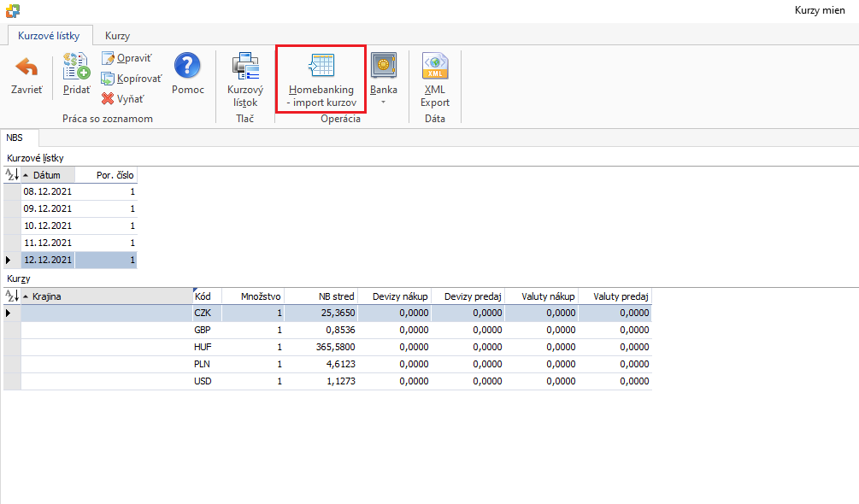Image resolution: width=859 pixels, height=504 pixels.
Task: Run Homebanking import kurzov
Action: (321, 80)
